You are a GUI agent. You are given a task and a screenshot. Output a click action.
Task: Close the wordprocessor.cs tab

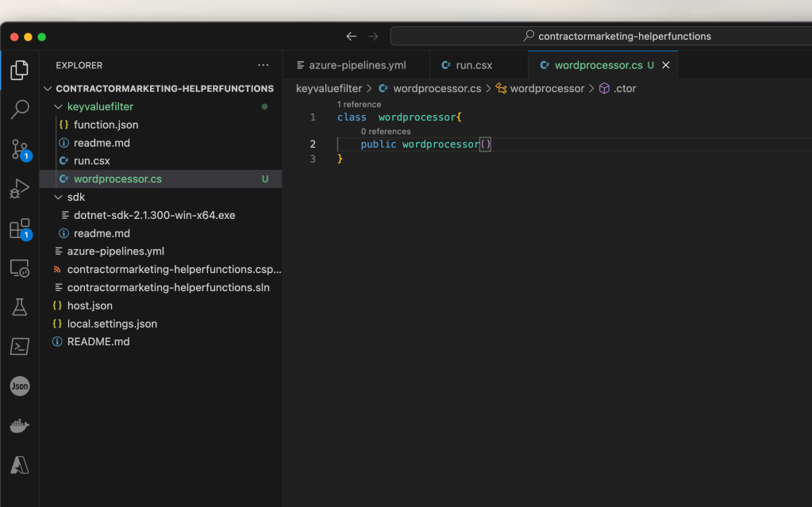coord(665,65)
